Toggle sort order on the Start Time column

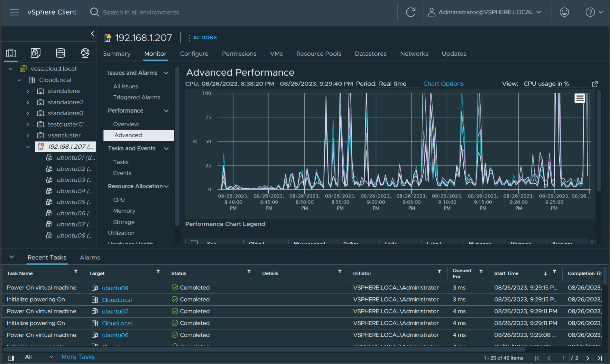point(545,273)
